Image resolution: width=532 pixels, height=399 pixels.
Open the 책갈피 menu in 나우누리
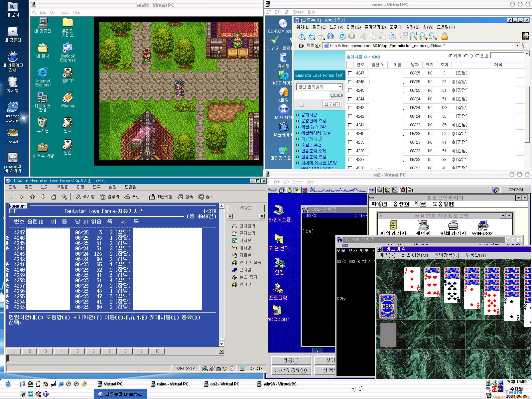click(x=63, y=187)
